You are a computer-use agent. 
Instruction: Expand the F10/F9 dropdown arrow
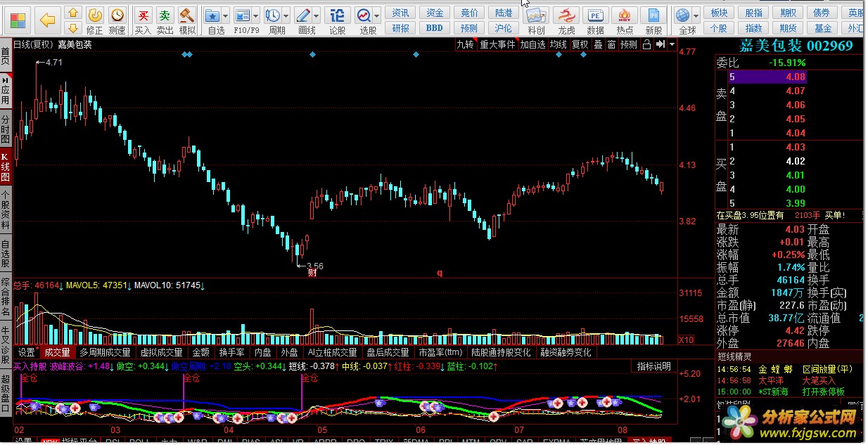[255, 15]
